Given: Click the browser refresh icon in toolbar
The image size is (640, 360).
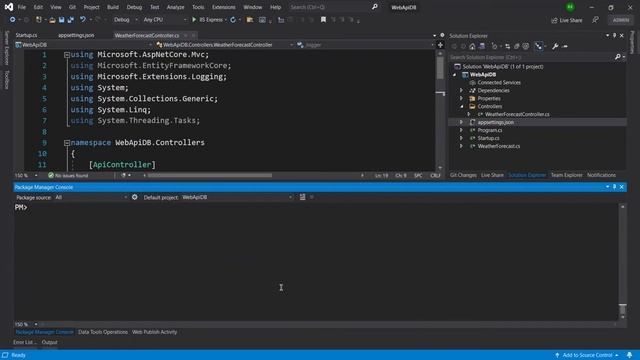Looking at the screenshot, I should point(233,20).
